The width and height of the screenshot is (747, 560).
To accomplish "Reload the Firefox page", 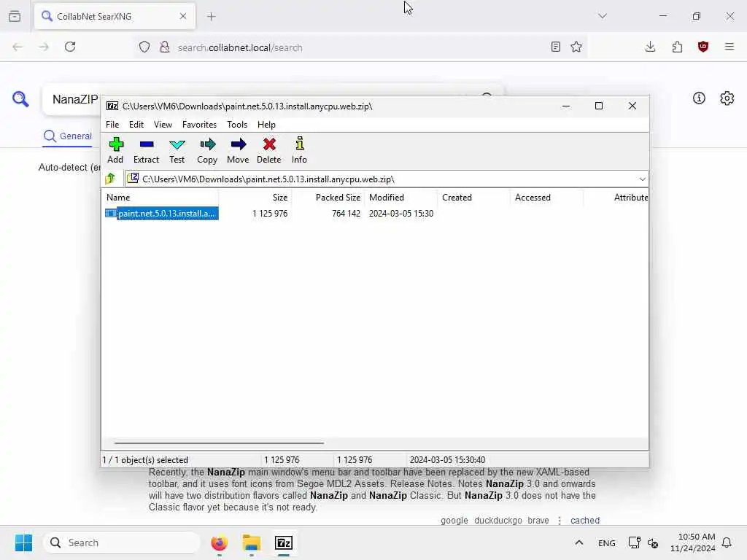I will (x=70, y=47).
